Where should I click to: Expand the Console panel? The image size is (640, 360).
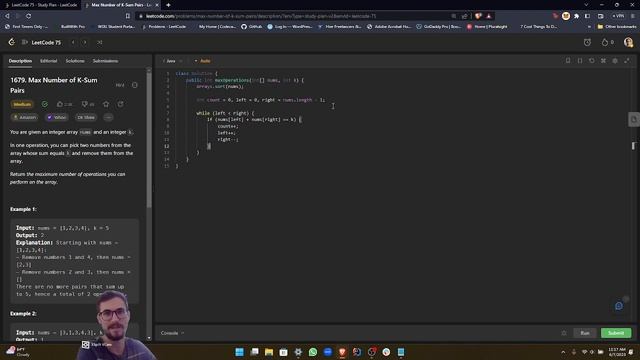coord(172,333)
